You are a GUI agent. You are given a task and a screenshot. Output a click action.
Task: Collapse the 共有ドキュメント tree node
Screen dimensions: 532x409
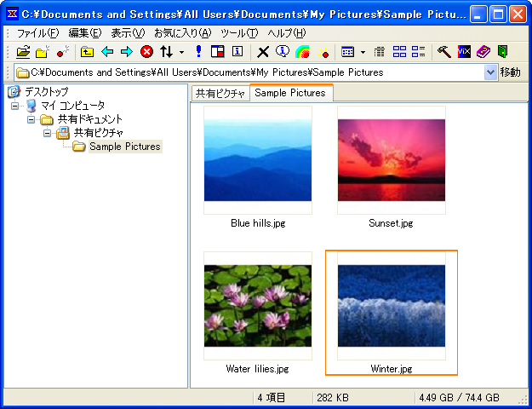coord(31,119)
